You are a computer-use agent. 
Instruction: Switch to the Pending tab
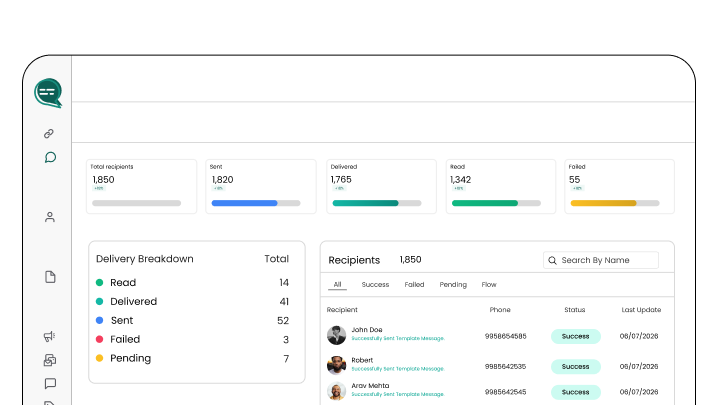[x=453, y=285]
